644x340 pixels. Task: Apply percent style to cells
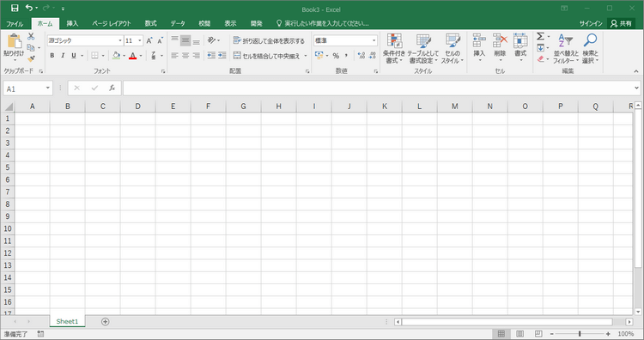tap(336, 56)
